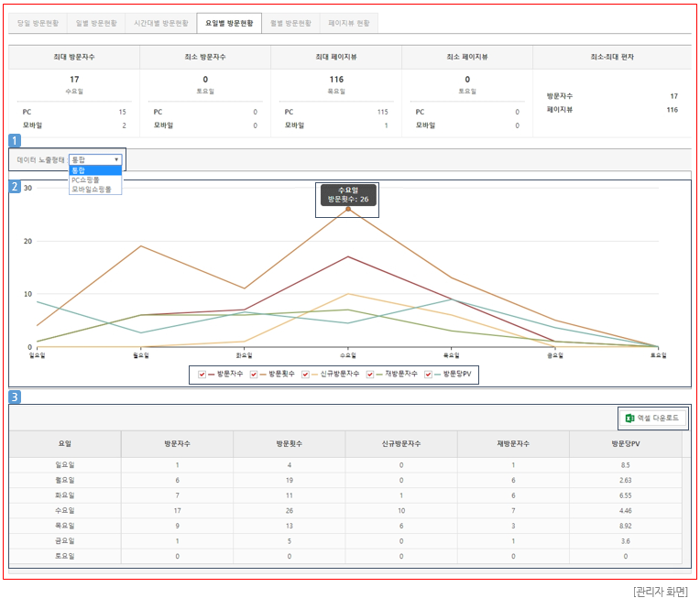700x609 pixels.
Task: Choose 통합 in the dropdown list
Action: tap(95, 170)
